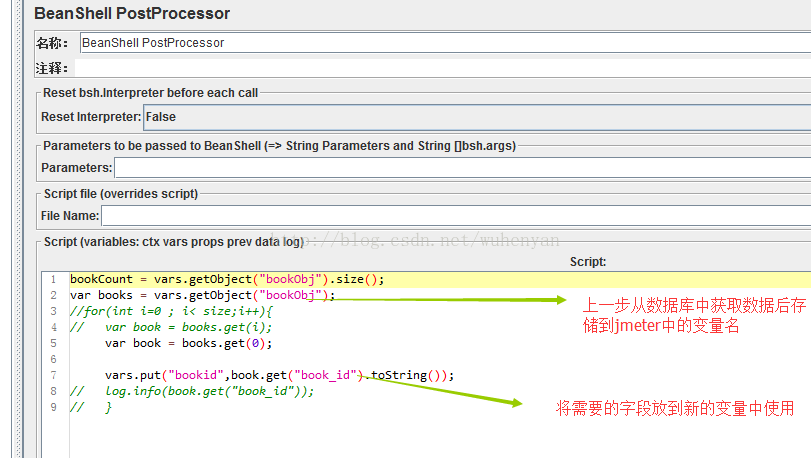Click commented closing brace on line 9
This screenshot has width=811, height=458.
91,407
